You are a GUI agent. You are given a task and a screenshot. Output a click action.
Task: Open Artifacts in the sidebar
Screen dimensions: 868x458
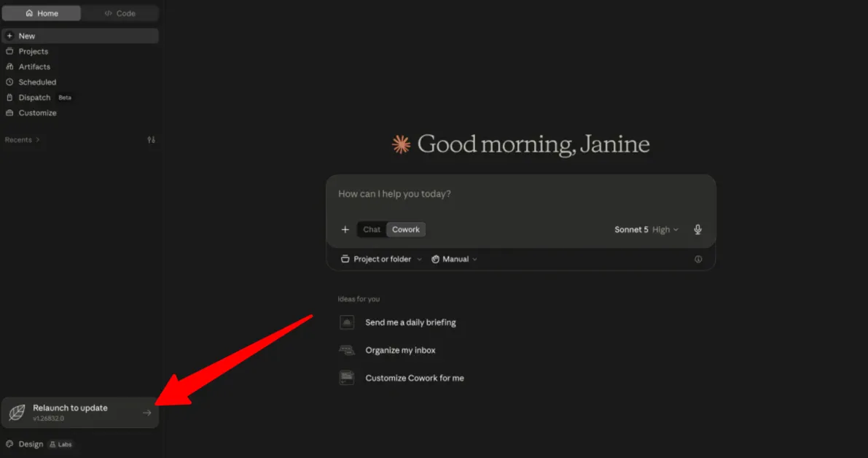coord(80,66)
